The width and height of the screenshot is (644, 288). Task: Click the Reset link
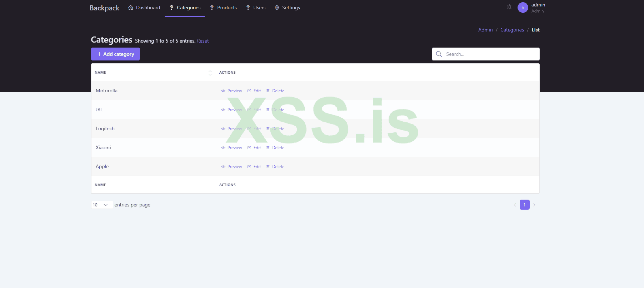[x=203, y=41]
